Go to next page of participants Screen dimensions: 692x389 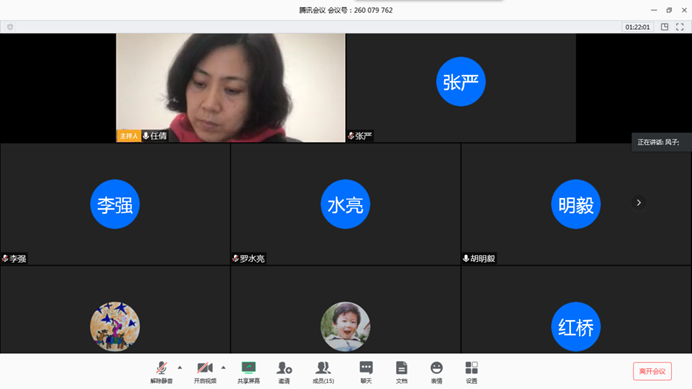click(x=639, y=203)
